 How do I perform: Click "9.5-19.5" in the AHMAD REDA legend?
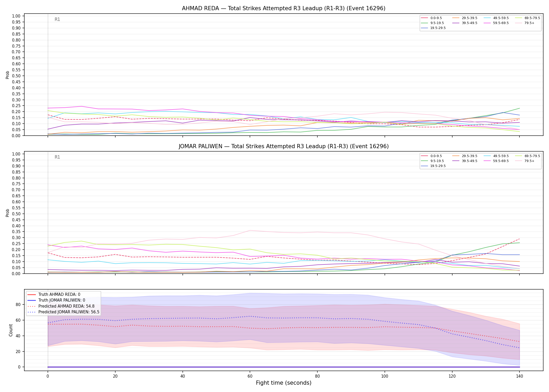[x=437, y=23]
